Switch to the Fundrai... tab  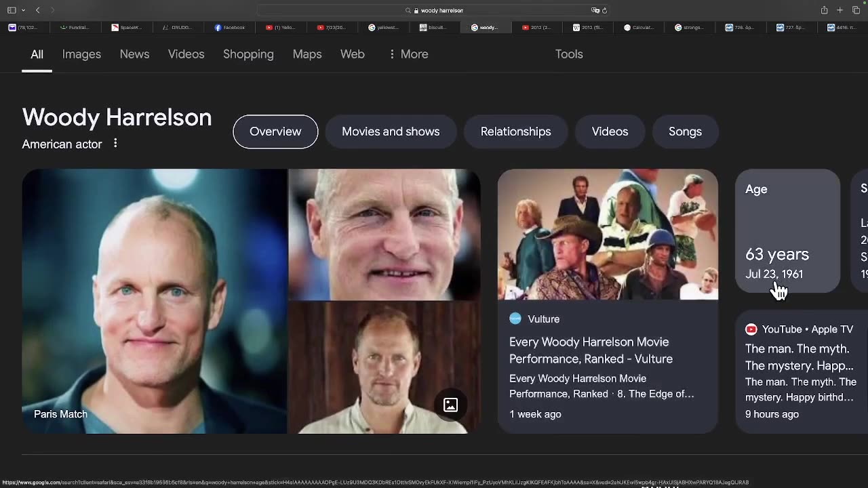pos(75,28)
